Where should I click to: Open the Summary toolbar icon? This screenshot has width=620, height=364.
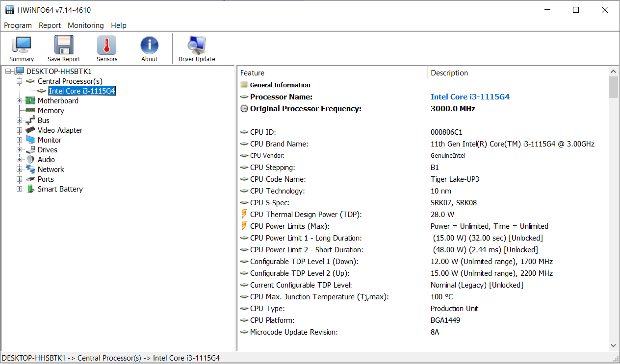click(x=21, y=46)
